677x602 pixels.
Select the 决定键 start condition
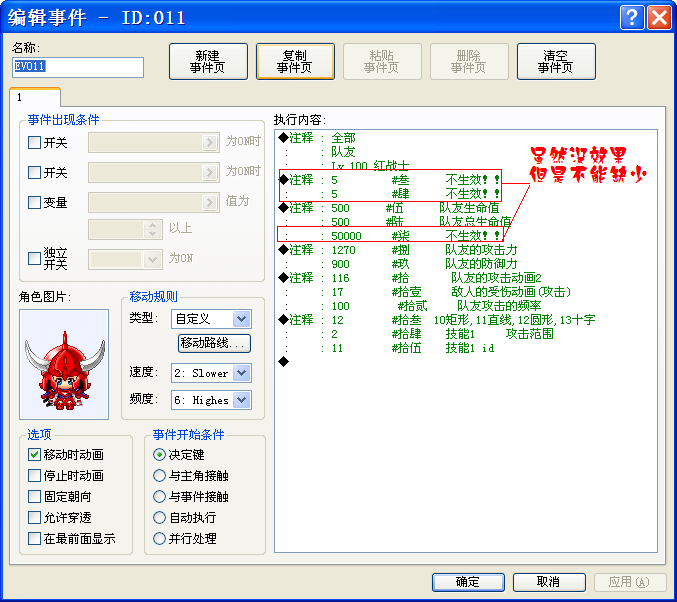pos(159,455)
